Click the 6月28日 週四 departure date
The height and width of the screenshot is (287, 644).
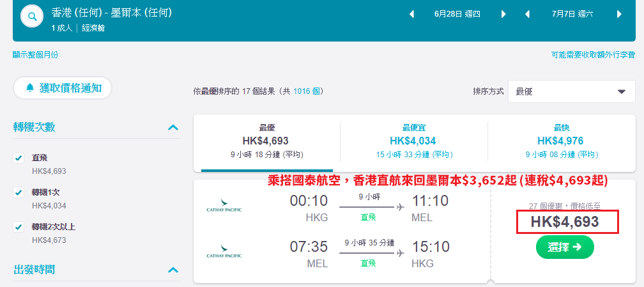click(x=457, y=15)
